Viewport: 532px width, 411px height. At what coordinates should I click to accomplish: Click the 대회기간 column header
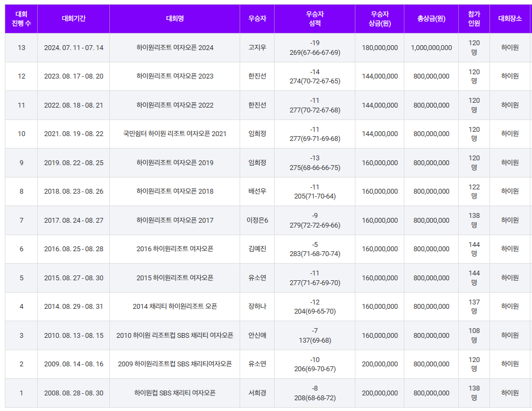(x=74, y=19)
